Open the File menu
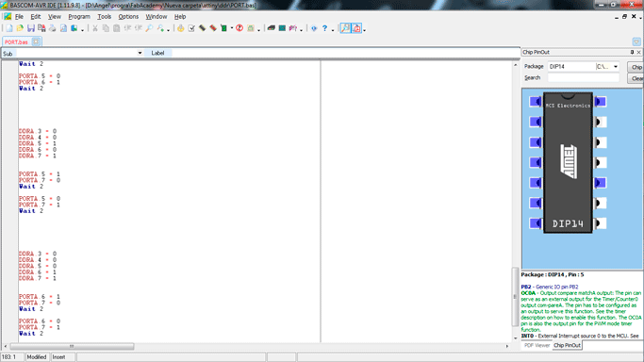 pyautogui.click(x=19, y=17)
